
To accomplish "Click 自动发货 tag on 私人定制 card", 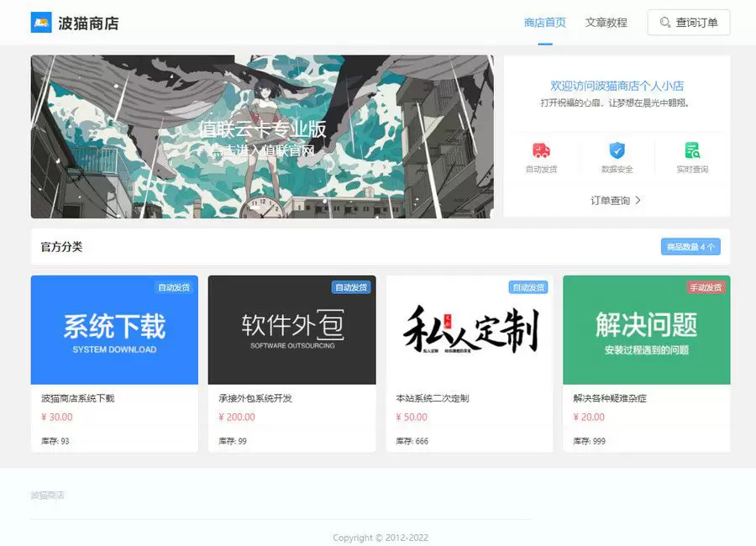I will tap(528, 287).
